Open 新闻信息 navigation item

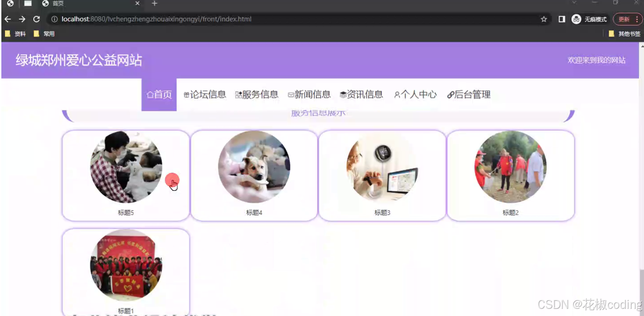(309, 94)
